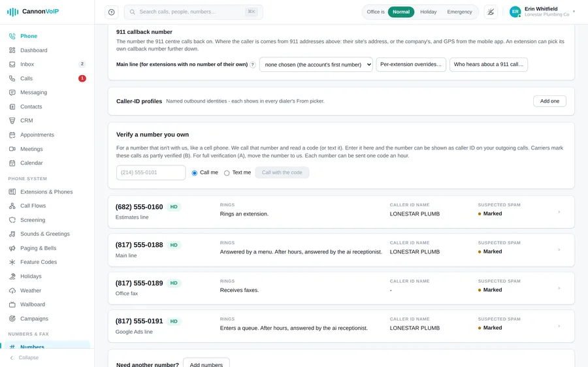Click the Office fax label
Image resolution: width=588 pixels, height=367 pixels.
tap(127, 293)
